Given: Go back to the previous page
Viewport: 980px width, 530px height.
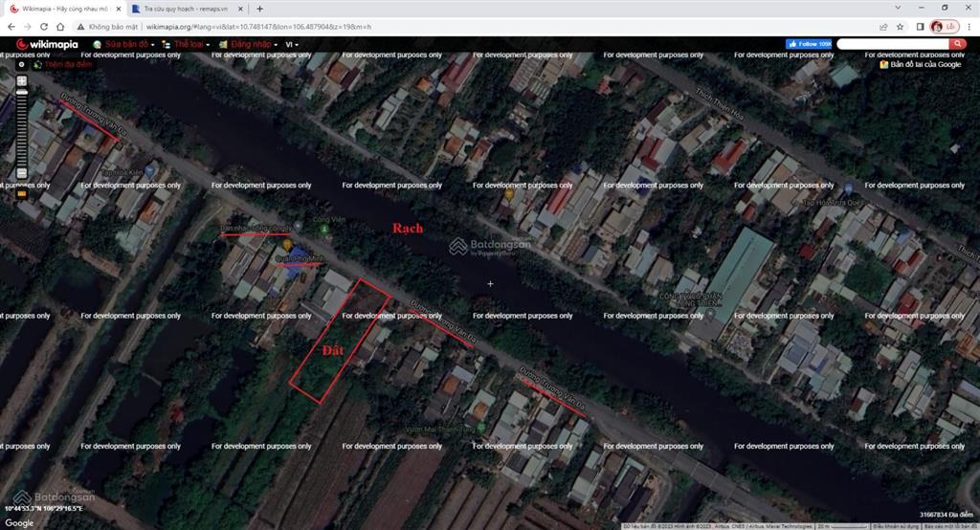Looking at the screenshot, I should click(x=11, y=27).
